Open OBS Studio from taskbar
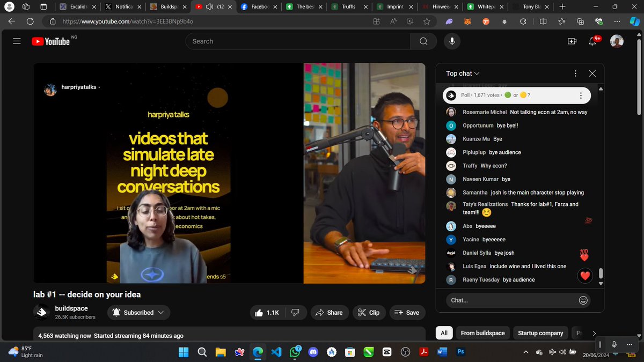This screenshot has height=362, width=644. [405, 352]
